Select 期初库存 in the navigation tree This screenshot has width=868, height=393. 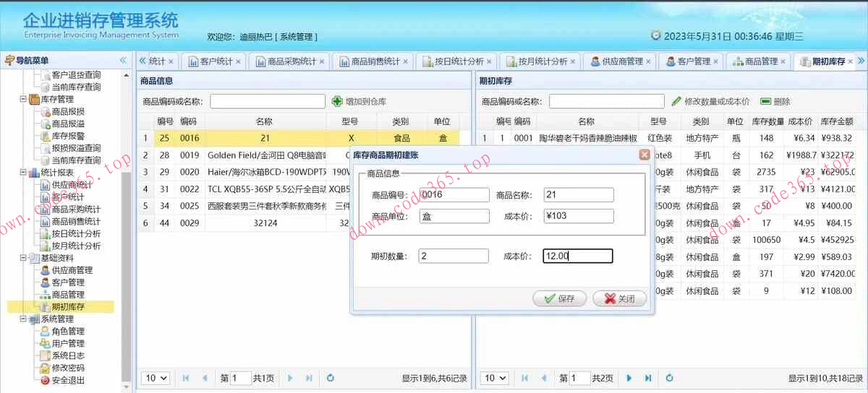pyautogui.click(x=68, y=307)
